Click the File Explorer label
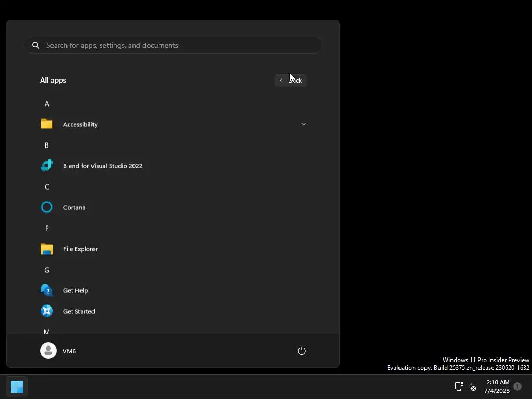This screenshot has width=532, height=399. [81, 249]
